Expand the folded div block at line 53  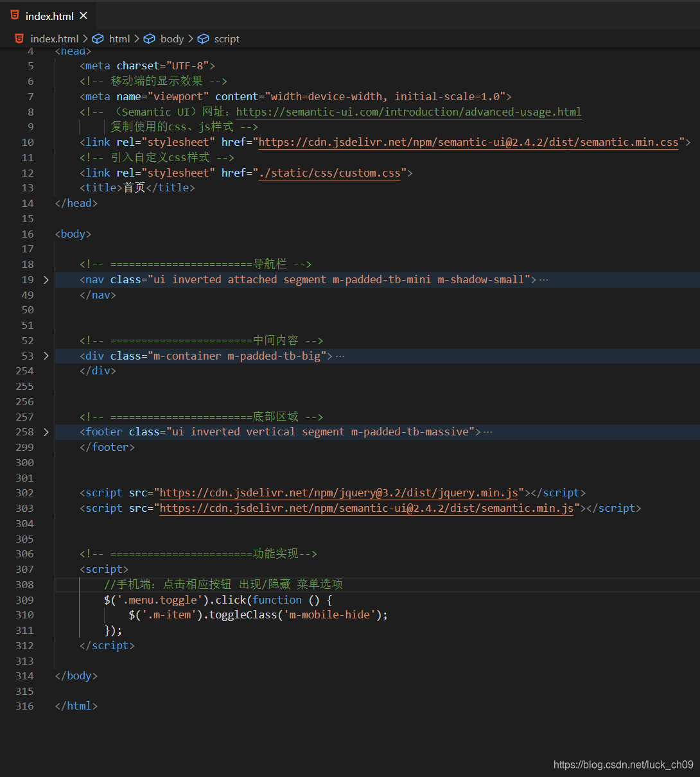[x=46, y=356]
